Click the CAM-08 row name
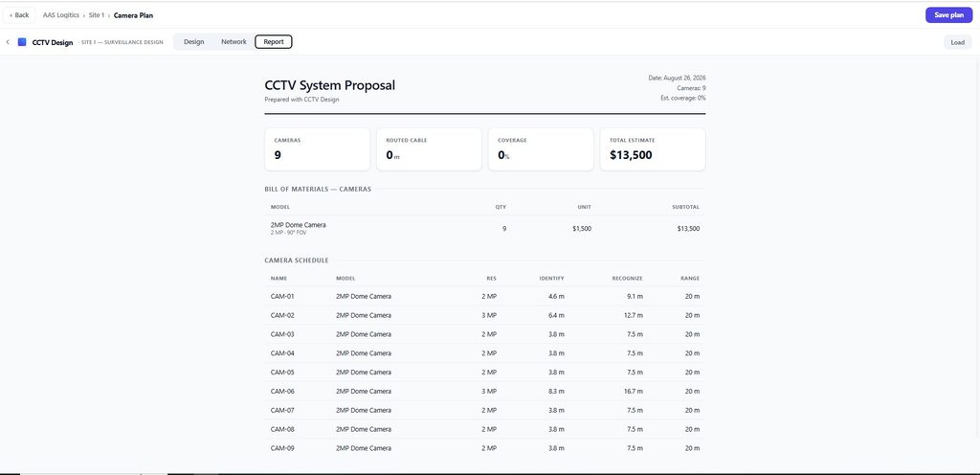Viewport: 980px width, 475px height. click(x=282, y=429)
